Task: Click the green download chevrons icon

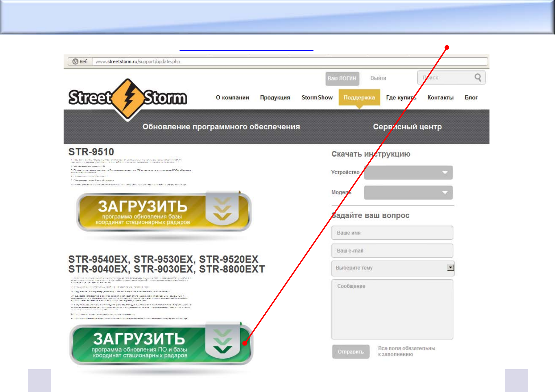Action: pyautogui.click(x=223, y=342)
